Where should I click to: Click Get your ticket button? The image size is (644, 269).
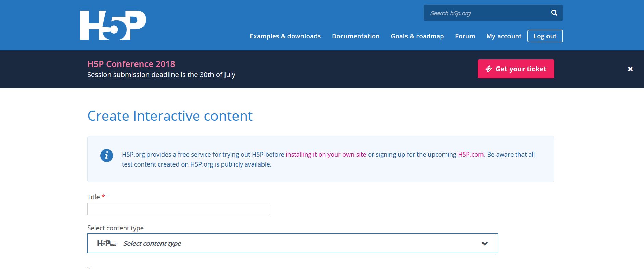pos(516,69)
